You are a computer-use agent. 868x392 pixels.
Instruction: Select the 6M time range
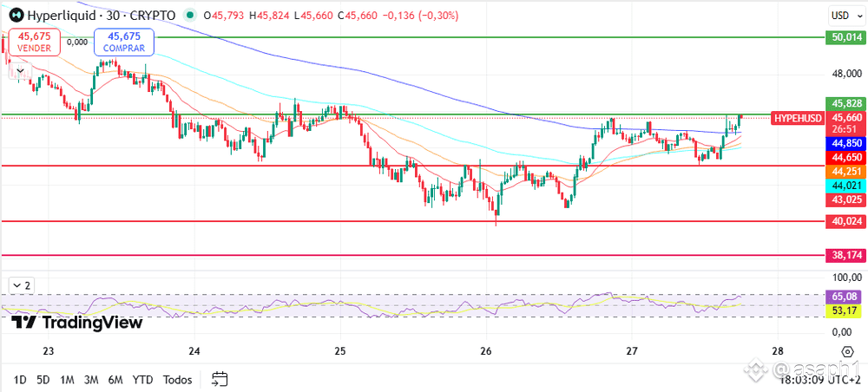click(115, 380)
